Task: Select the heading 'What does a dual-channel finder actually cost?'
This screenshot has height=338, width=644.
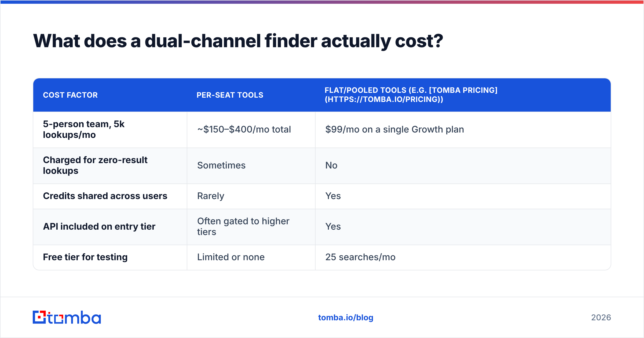Action: point(238,41)
